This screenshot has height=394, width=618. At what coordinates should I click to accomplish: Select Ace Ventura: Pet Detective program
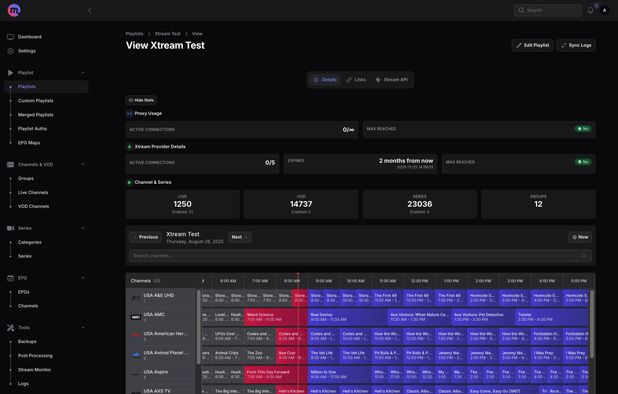483,317
